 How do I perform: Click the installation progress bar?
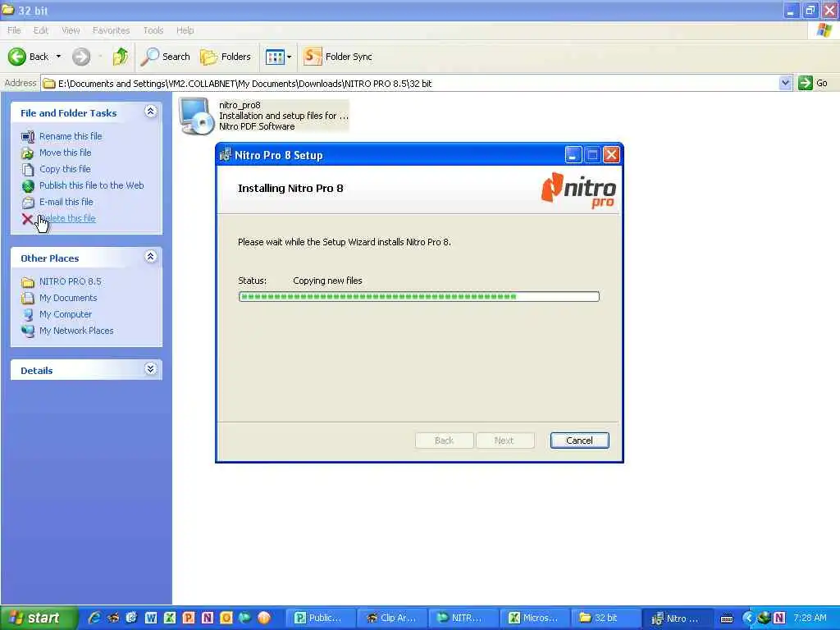[x=419, y=297]
